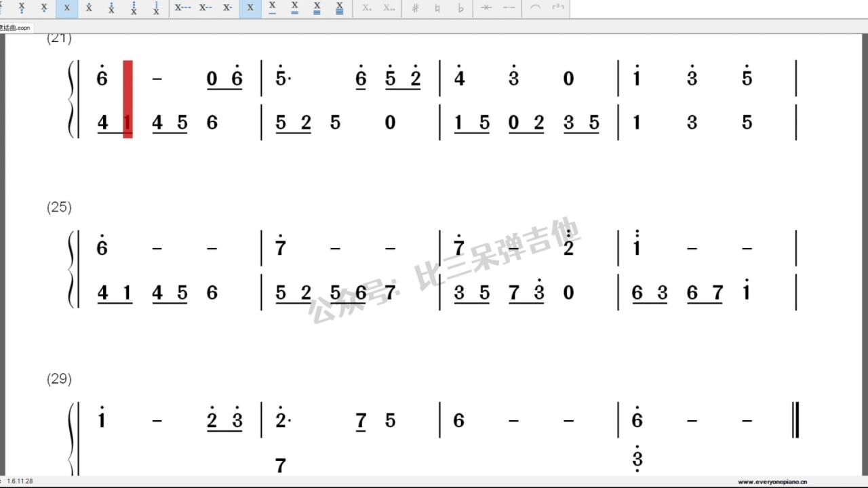Click the measure label (25)
This screenshot has height=488, width=868.
pyautogui.click(x=59, y=207)
